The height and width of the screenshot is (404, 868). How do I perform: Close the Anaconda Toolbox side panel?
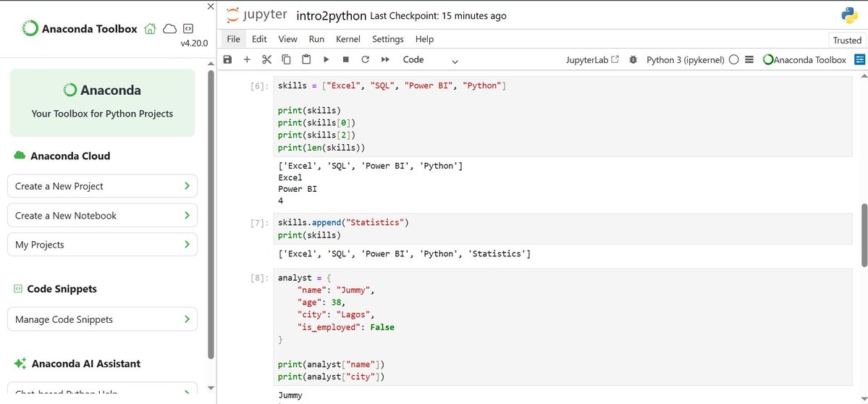coord(211,7)
